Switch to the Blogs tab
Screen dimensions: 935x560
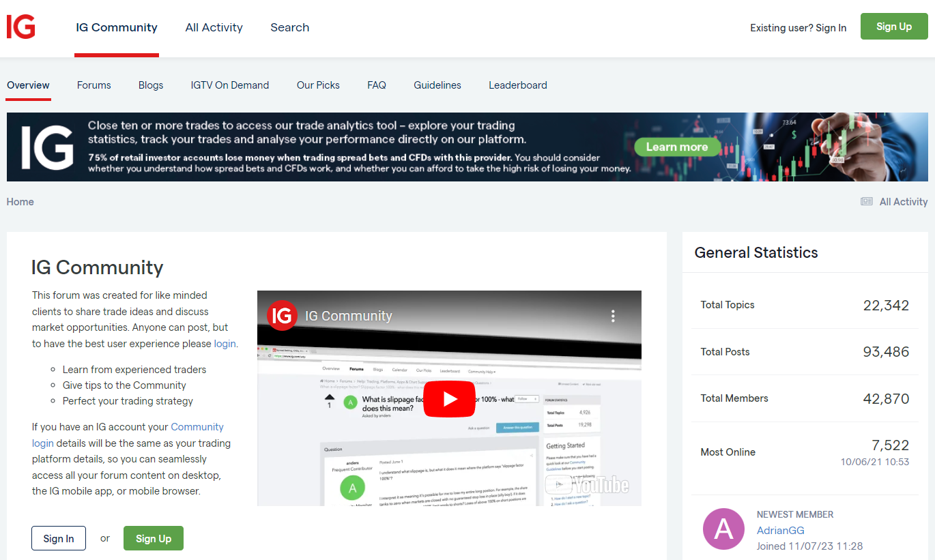[151, 85]
